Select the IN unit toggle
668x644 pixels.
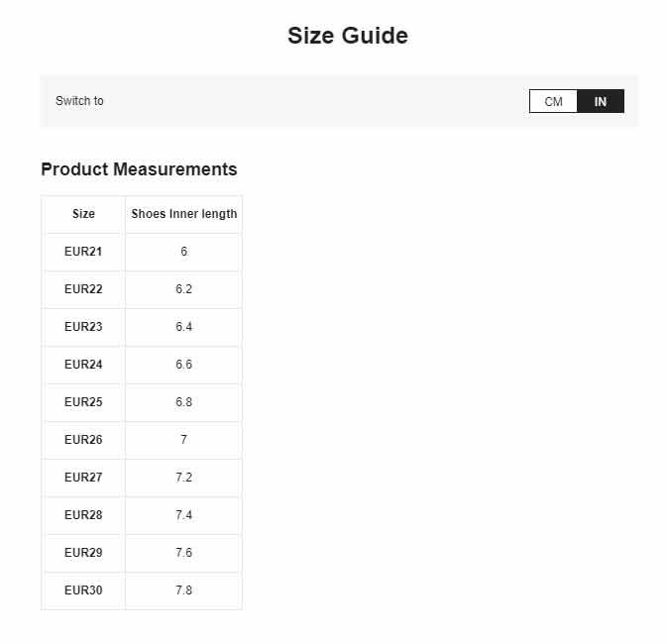tap(601, 101)
